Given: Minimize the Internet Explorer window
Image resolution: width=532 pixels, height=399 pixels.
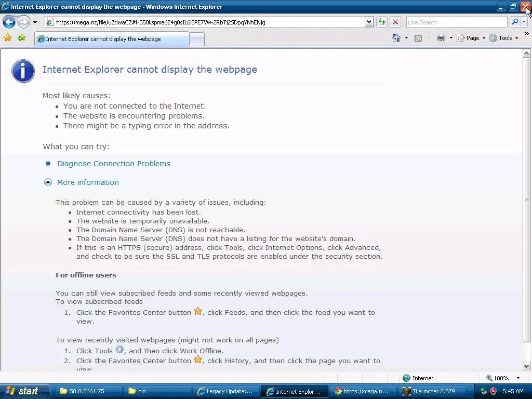Looking at the screenshot, I should [500, 7].
